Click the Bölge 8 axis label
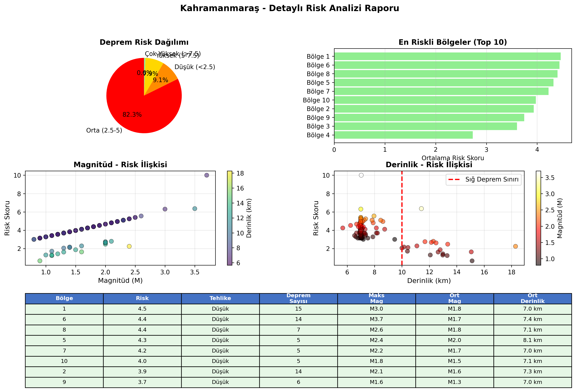576x392 pixels. [318, 74]
